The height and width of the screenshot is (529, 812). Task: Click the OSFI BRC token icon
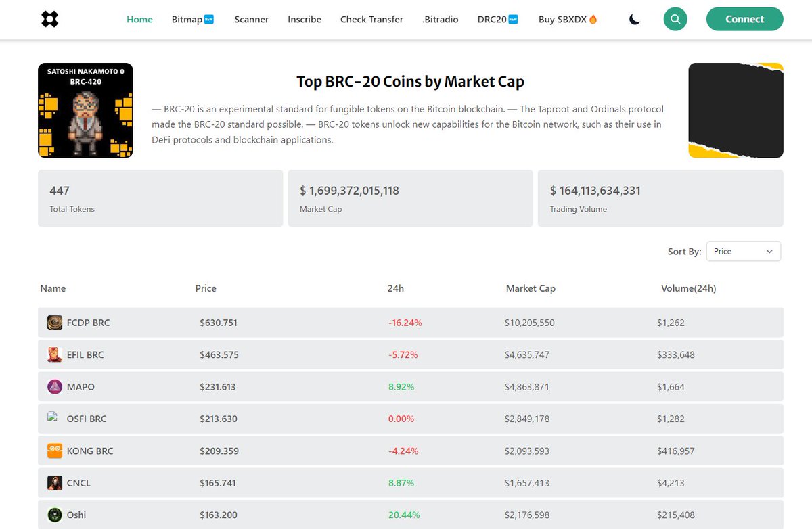(x=53, y=418)
